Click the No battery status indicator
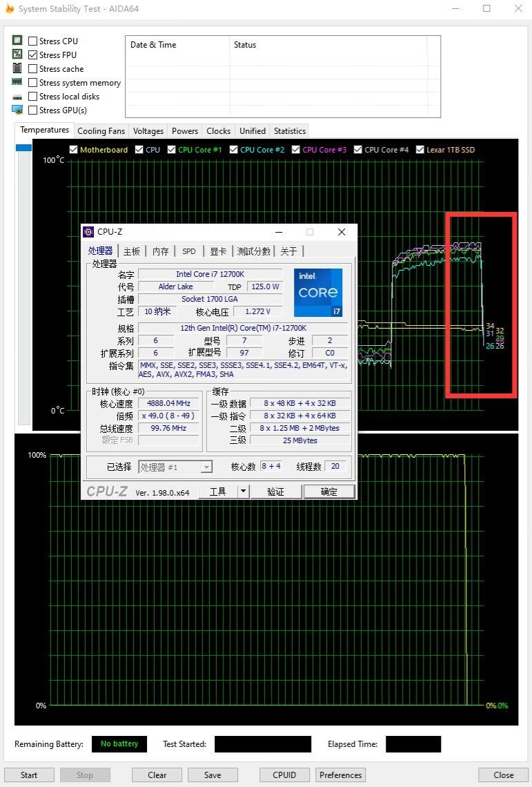The height and width of the screenshot is (787, 532). (x=119, y=744)
